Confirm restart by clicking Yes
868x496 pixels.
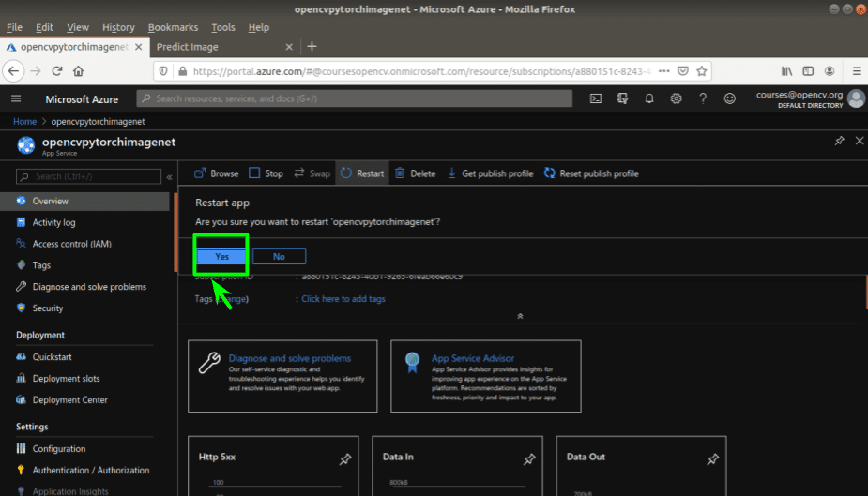click(221, 257)
